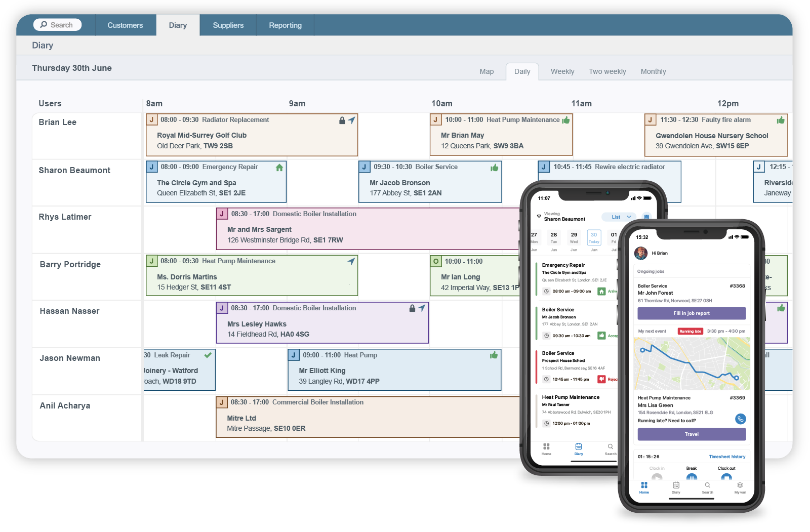Open the Weekly diary view
Viewport: 810px width, 532px height.
tap(562, 71)
